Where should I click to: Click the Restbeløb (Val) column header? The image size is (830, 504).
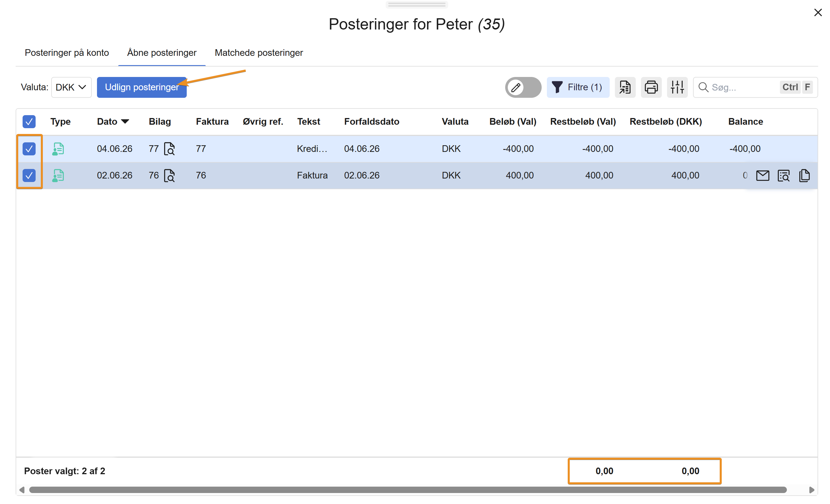tap(583, 122)
